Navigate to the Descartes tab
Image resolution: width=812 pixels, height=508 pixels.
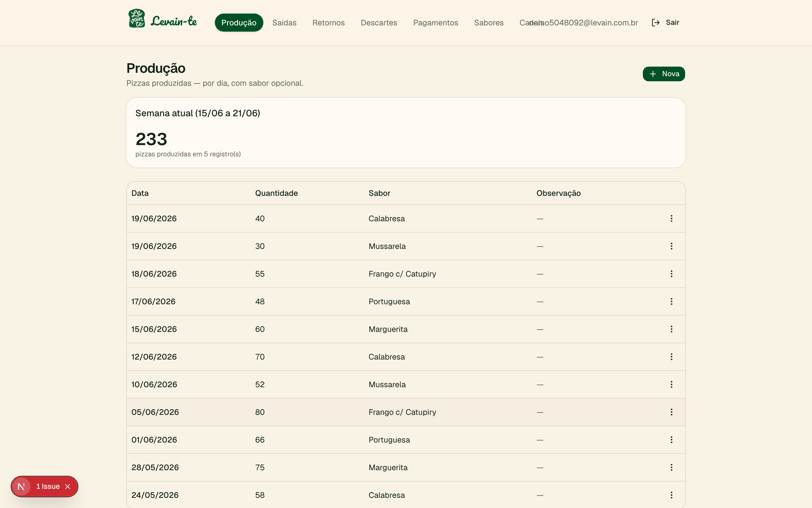point(379,23)
